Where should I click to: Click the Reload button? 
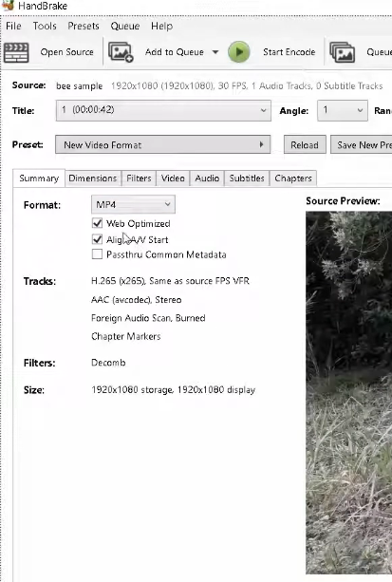coord(305,144)
